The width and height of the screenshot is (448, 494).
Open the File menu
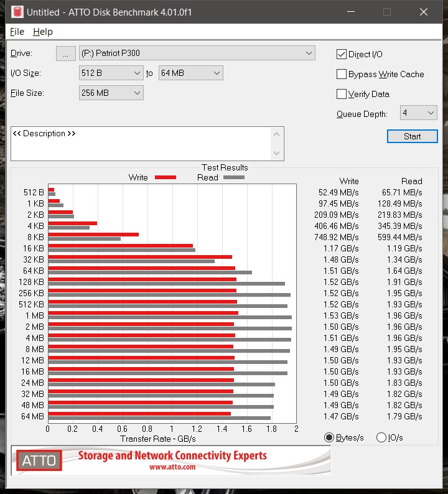coord(17,32)
